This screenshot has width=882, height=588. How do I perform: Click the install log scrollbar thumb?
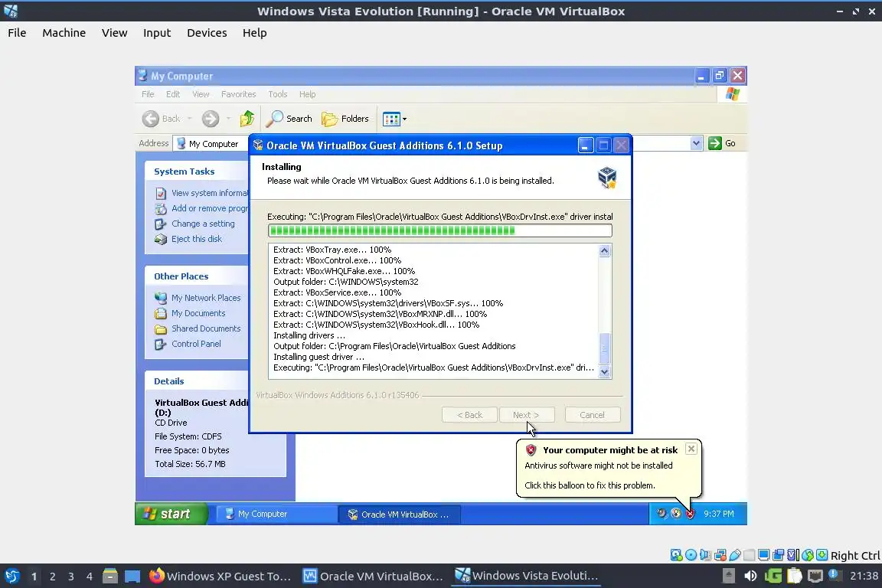click(x=605, y=349)
